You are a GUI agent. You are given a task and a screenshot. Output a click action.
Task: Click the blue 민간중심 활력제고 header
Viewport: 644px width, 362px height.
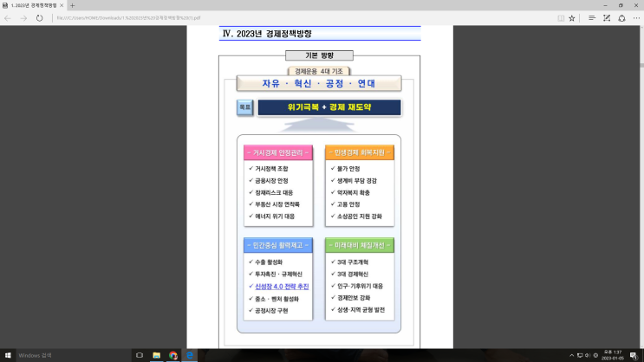(x=278, y=245)
